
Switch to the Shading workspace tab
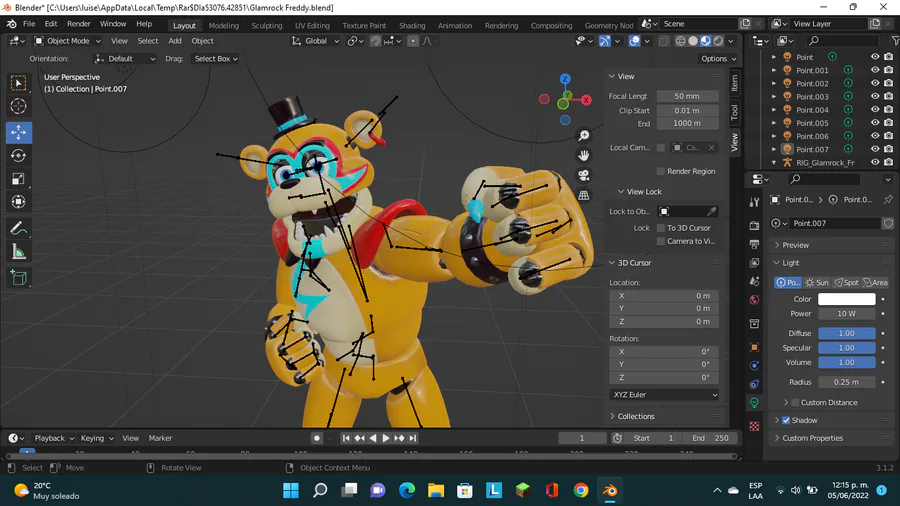click(x=412, y=25)
